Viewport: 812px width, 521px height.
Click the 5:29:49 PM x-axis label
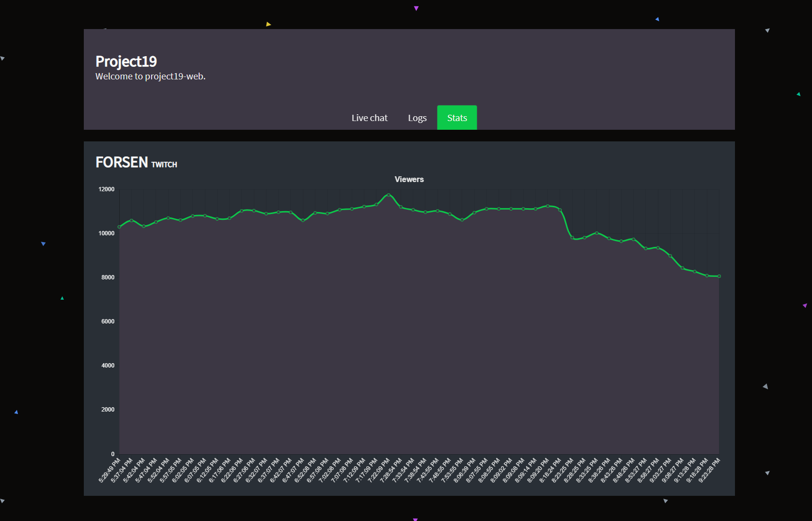click(x=109, y=470)
